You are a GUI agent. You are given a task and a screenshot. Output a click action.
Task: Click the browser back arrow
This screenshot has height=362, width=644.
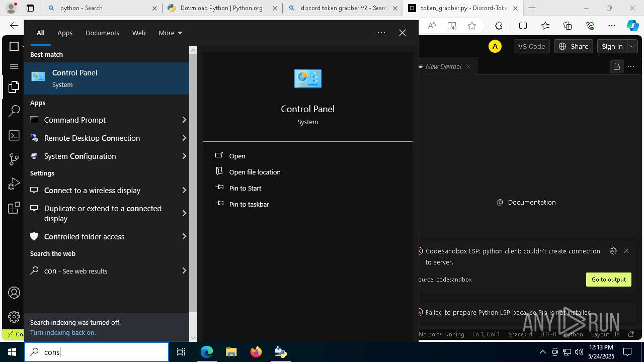[x=14, y=26]
